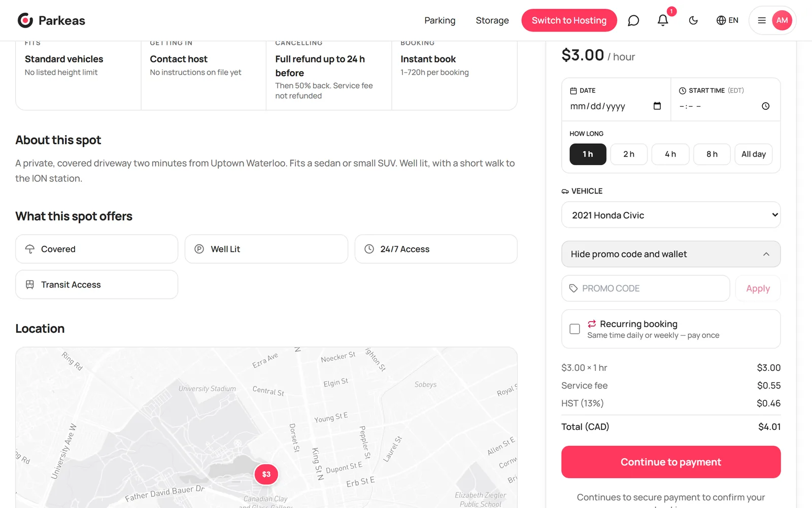Click the start time input field
The width and height of the screenshot is (812, 508).
pyautogui.click(x=725, y=106)
